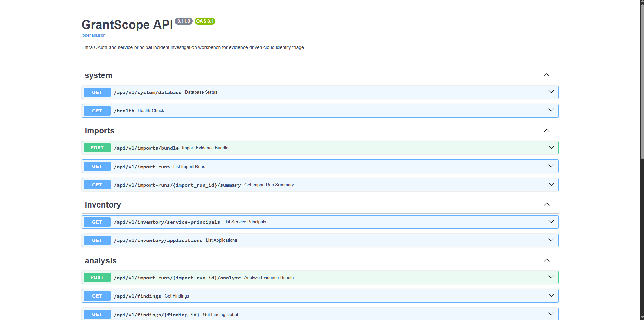Click the findings/{finding_id} path text

click(x=157, y=315)
